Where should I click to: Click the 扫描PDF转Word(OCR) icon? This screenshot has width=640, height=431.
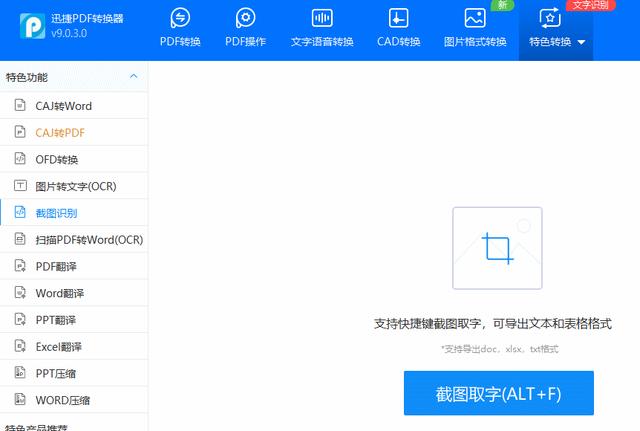click(20, 239)
